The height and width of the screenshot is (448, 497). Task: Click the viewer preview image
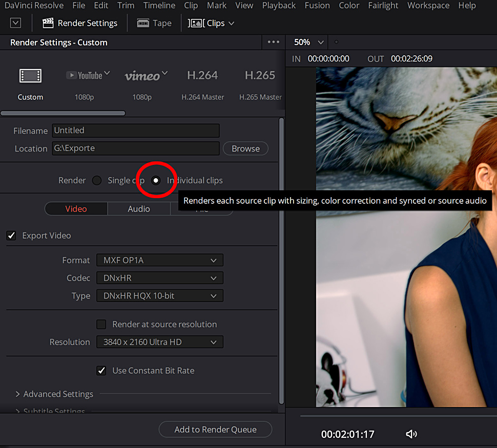tap(406, 237)
